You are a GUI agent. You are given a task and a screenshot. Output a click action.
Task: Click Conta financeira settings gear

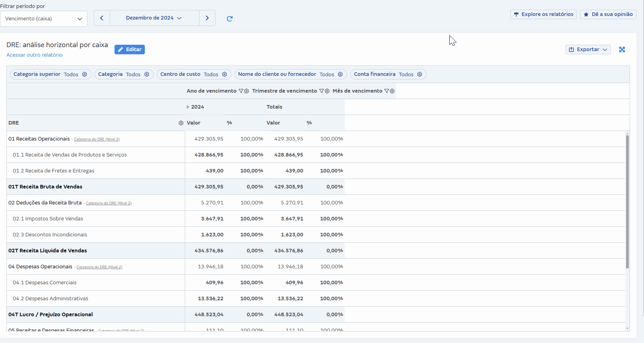[420, 74]
